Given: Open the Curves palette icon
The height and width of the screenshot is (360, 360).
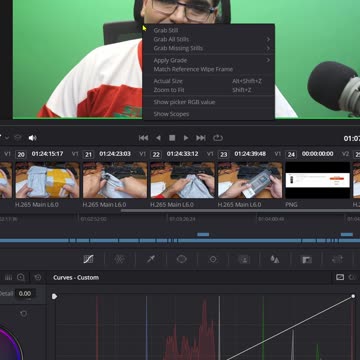Looking at the screenshot, I should pos(88,259).
